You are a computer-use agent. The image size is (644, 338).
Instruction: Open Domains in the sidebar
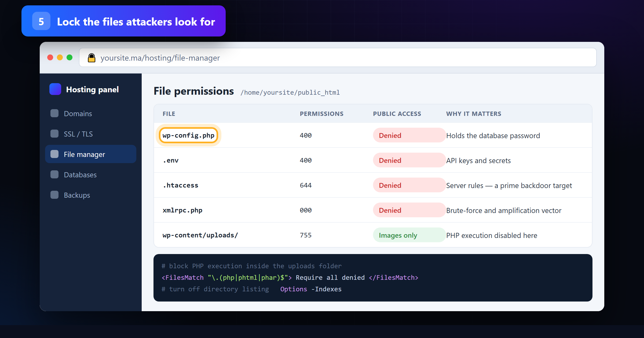(91, 113)
